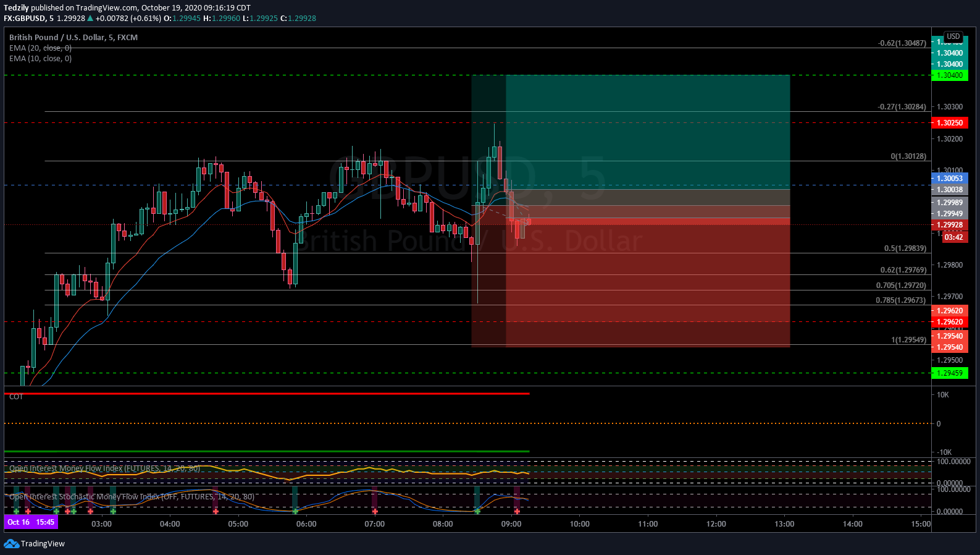Click the 1.29949 price label
This screenshot has height=555, width=980.
click(x=950, y=214)
